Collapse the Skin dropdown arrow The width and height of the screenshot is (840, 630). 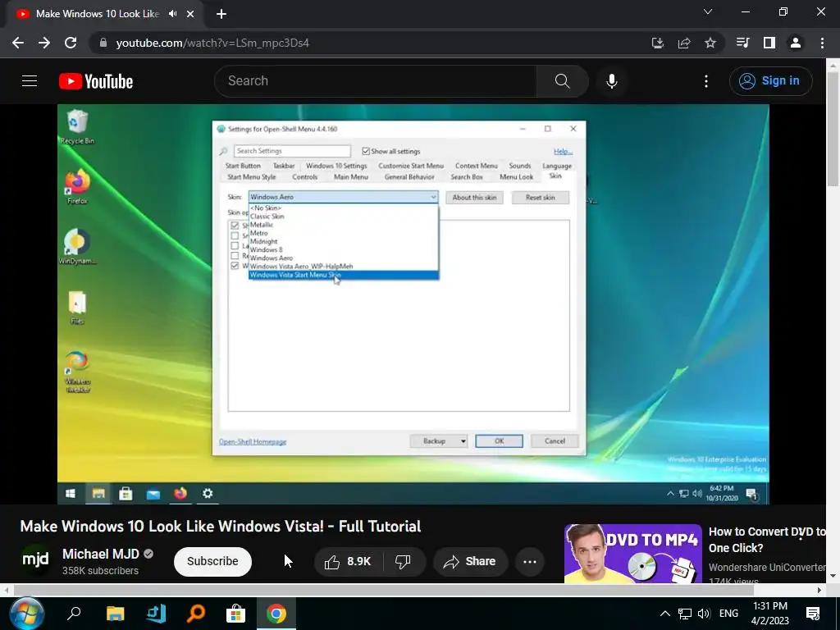433,197
